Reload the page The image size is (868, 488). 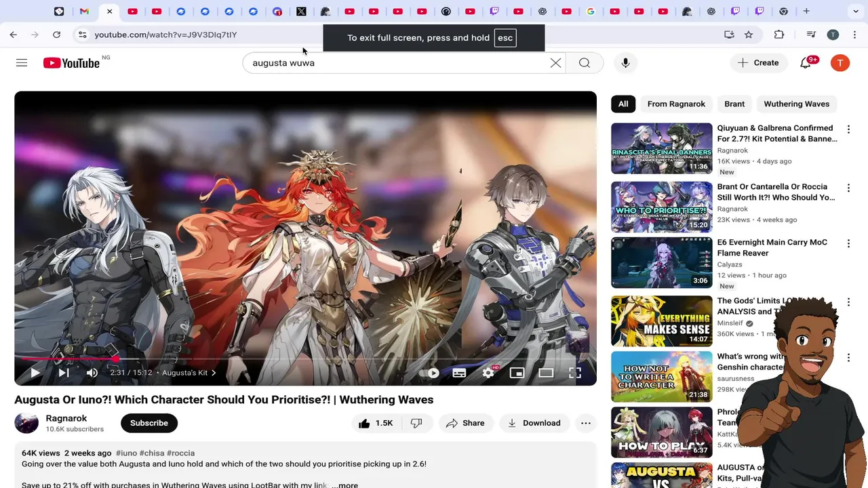pyautogui.click(x=56, y=35)
